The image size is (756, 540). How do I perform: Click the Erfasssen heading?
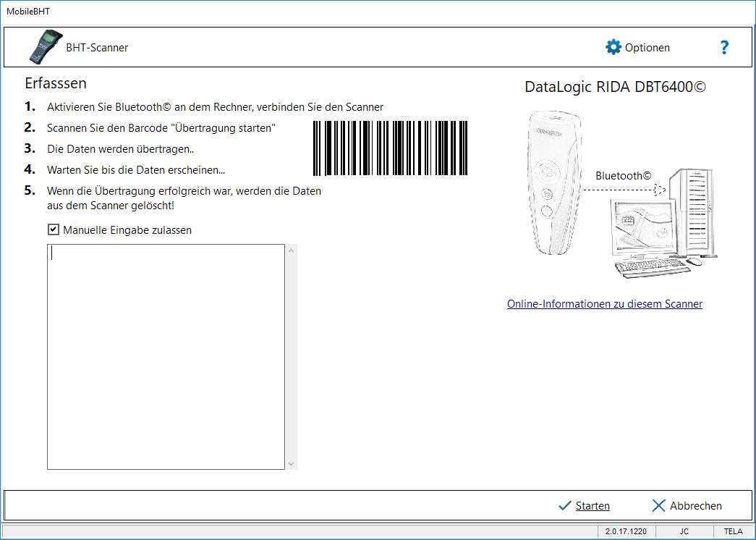(x=56, y=83)
